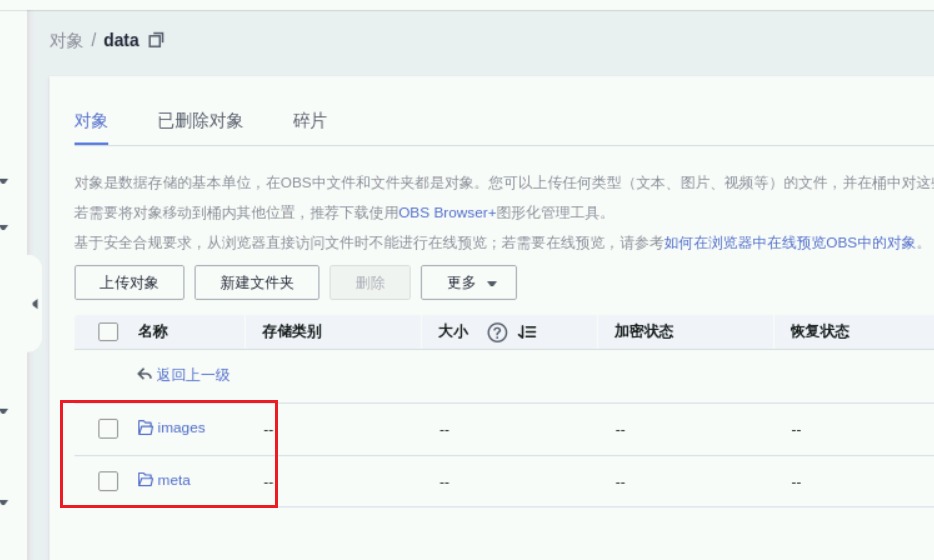Check the box for meta folder
Image resolution: width=934 pixels, height=560 pixels.
tap(108, 482)
